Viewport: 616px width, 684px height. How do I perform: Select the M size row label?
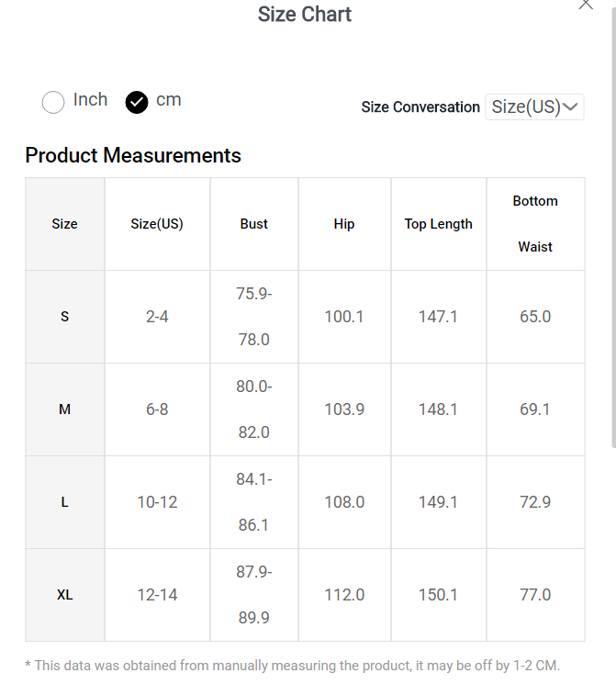tap(64, 409)
